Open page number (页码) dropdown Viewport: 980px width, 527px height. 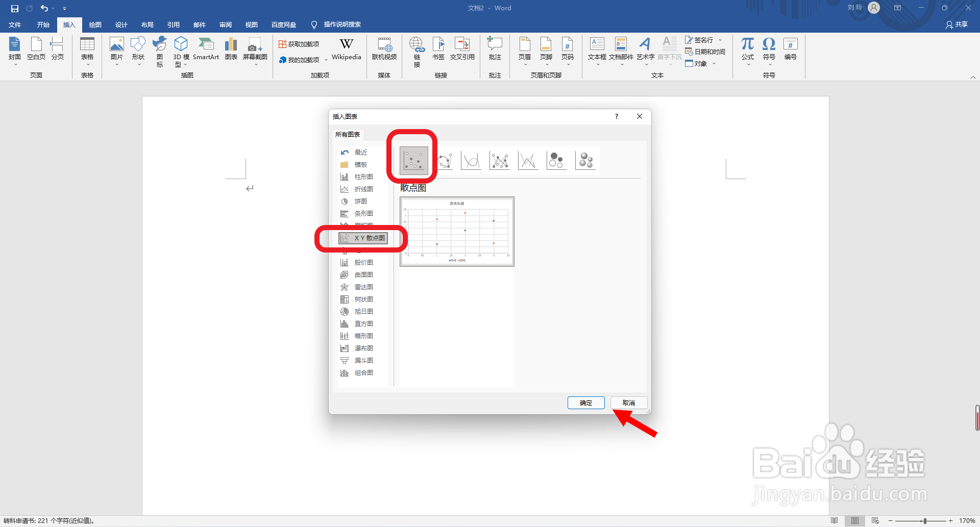(x=568, y=51)
